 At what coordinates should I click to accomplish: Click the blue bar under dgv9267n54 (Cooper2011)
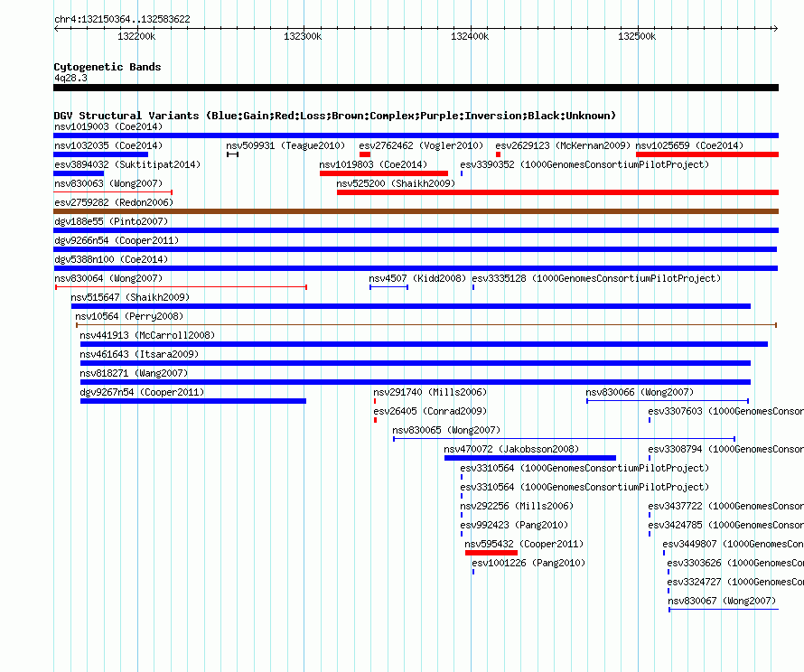[x=193, y=401]
